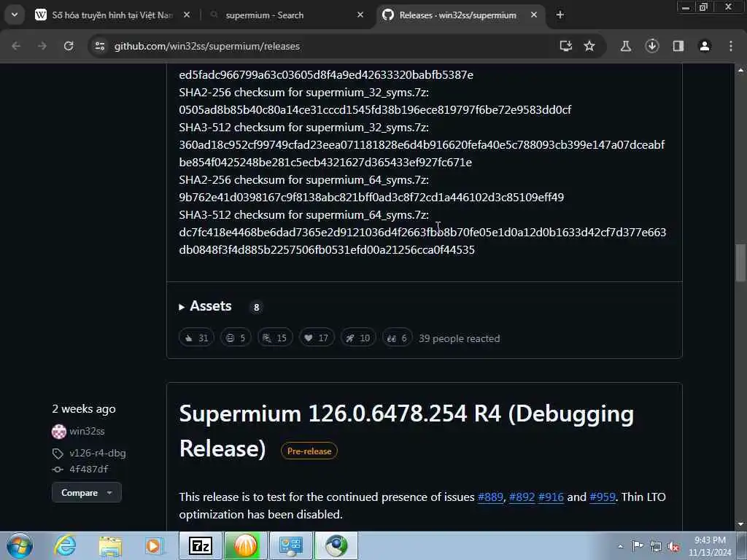
Task: Toggle heart reaction with count 17
Action: 317,338
